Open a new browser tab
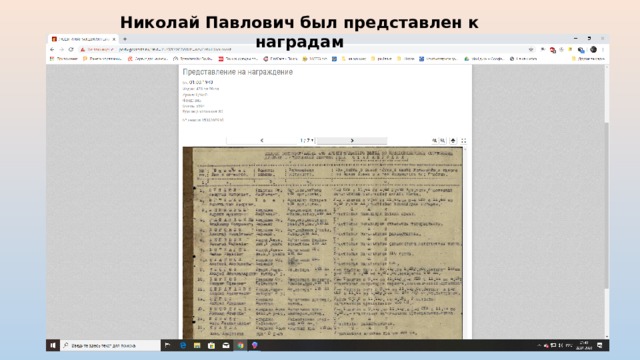640x360 pixels. pyautogui.click(x=125, y=39)
